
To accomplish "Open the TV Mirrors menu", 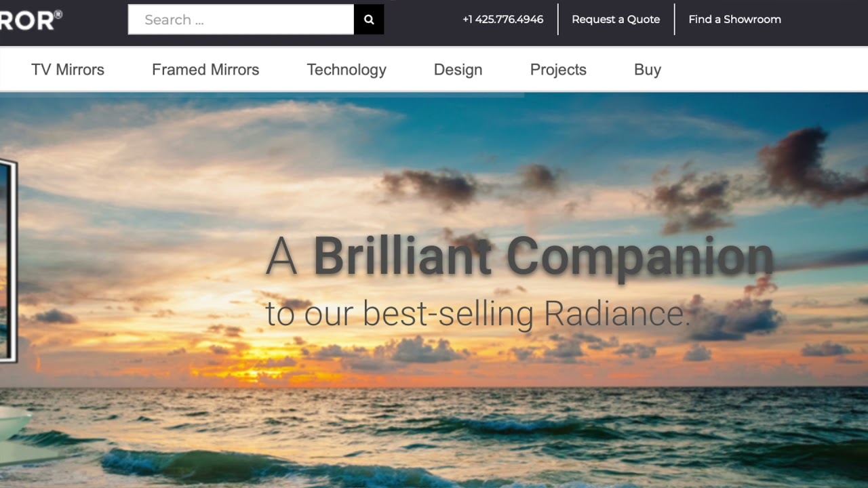I will (x=68, y=70).
